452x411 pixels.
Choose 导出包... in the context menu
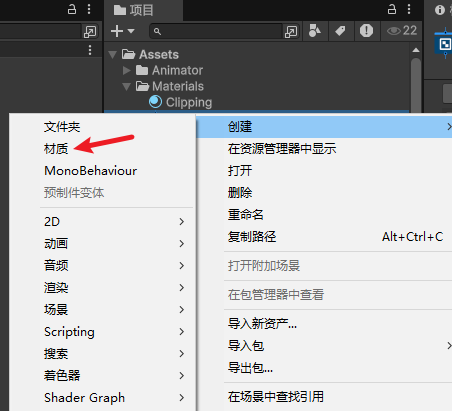(250, 368)
